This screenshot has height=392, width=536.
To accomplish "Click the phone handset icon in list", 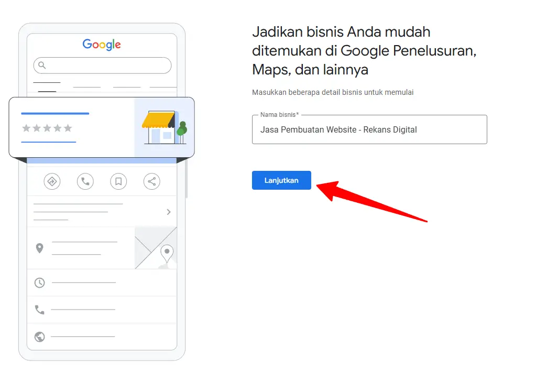I will [x=40, y=310].
